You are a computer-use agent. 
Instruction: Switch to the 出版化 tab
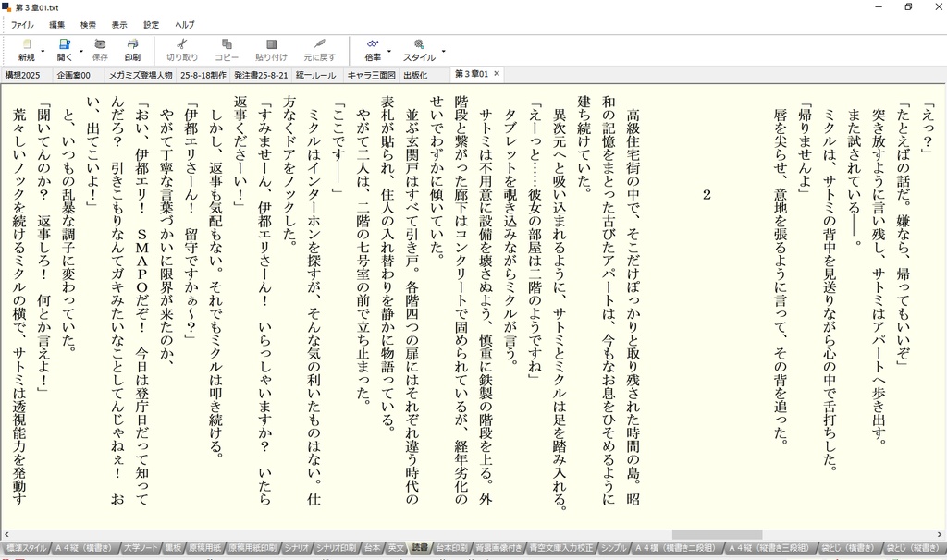415,76
